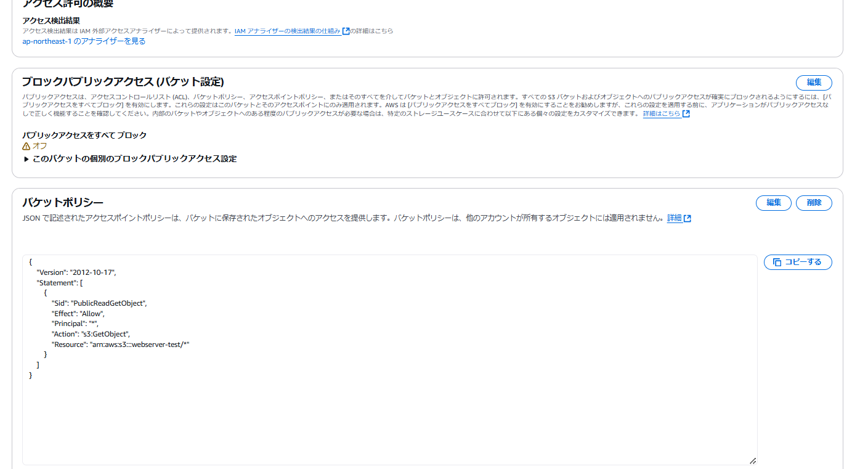Click the warning icon beside オフ
Screen dimensions: 868x469
click(x=26, y=147)
